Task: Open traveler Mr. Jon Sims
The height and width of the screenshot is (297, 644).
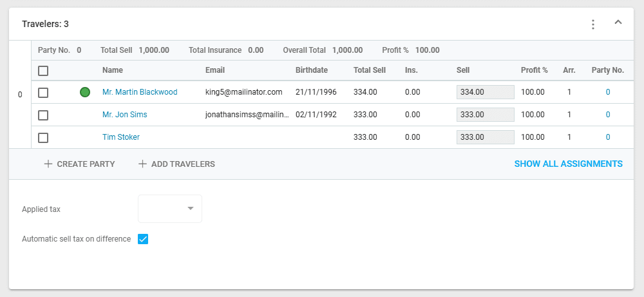Action: 124,115
